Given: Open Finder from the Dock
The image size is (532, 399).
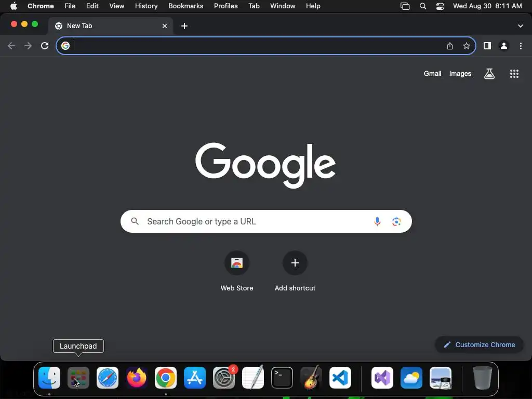Looking at the screenshot, I should (49, 378).
